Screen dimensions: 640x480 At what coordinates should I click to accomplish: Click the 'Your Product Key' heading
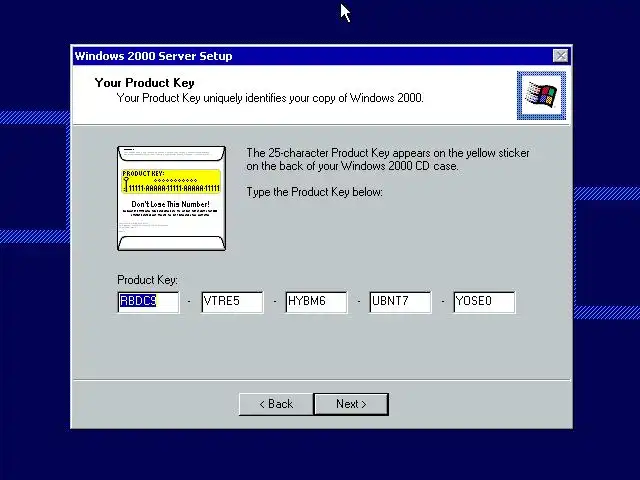tap(144, 83)
